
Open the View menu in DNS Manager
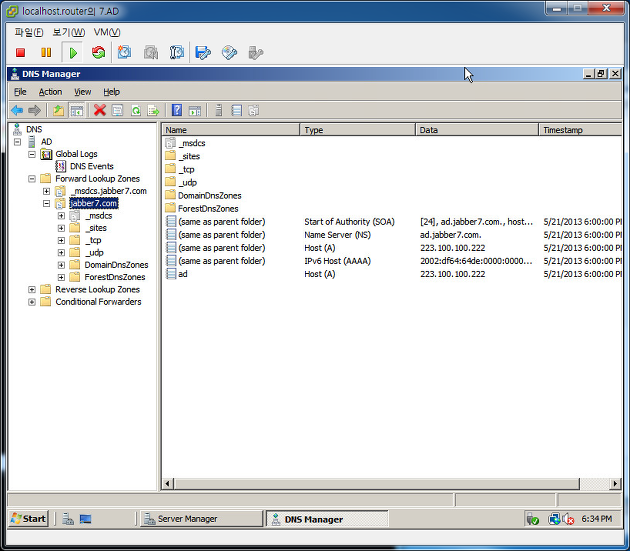click(82, 92)
